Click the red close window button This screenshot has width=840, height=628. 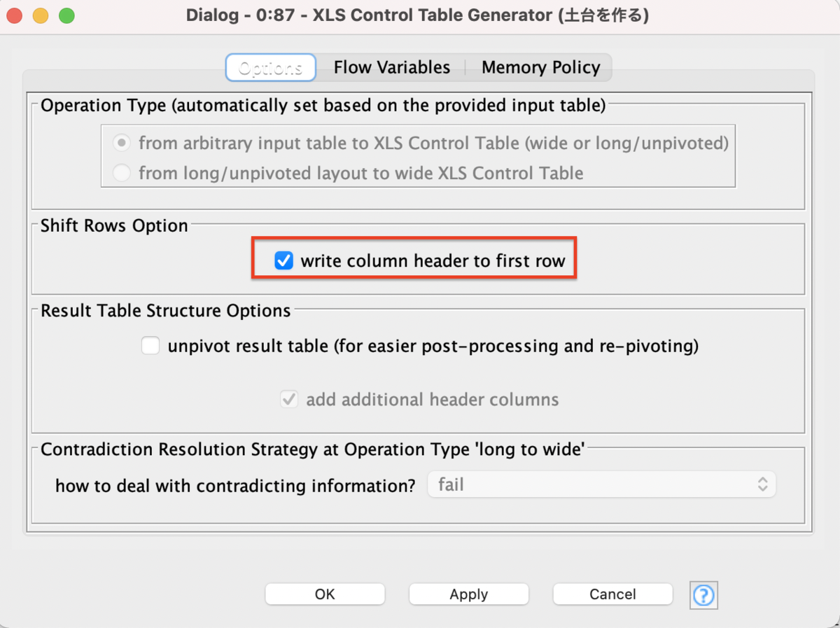[x=16, y=15]
